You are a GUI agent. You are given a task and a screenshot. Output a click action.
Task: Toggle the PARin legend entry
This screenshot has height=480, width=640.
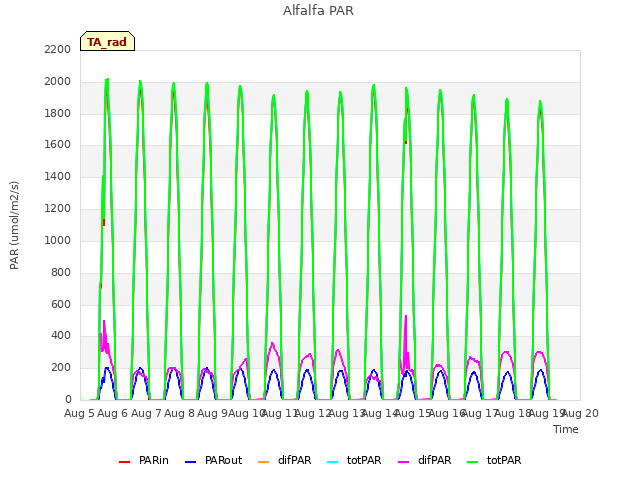(144, 460)
